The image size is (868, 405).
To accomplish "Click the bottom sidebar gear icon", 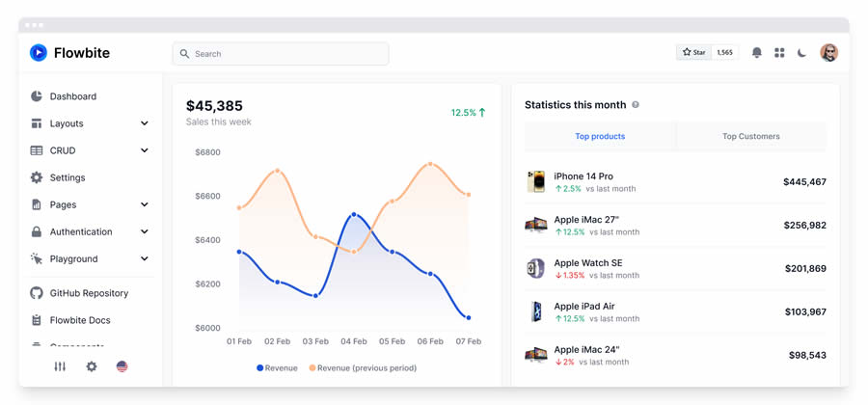I will click(92, 366).
